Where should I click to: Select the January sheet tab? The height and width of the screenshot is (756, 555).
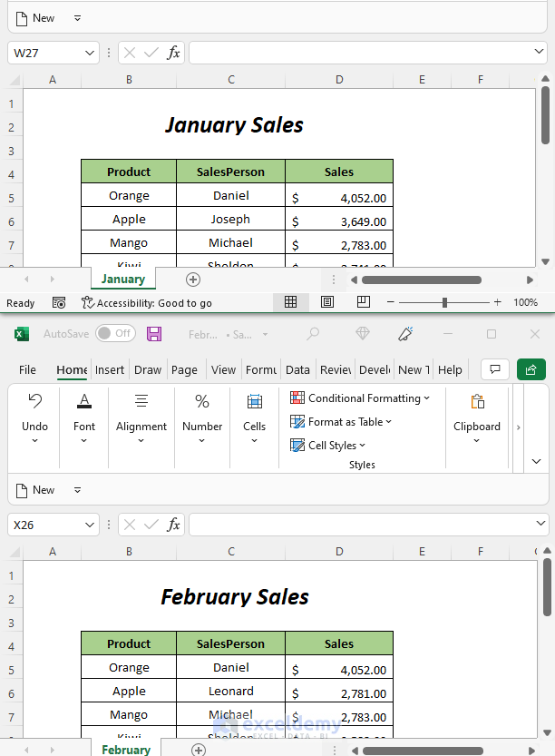(x=123, y=280)
